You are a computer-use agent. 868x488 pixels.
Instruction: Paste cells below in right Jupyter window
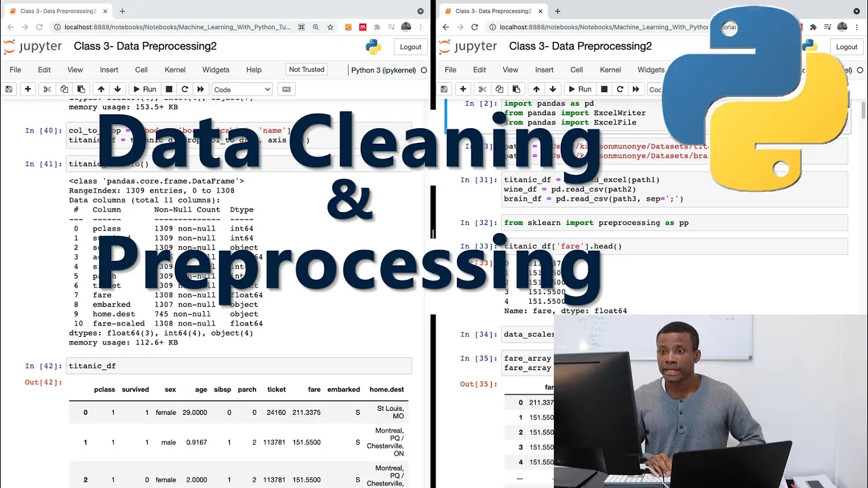(x=516, y=89)
